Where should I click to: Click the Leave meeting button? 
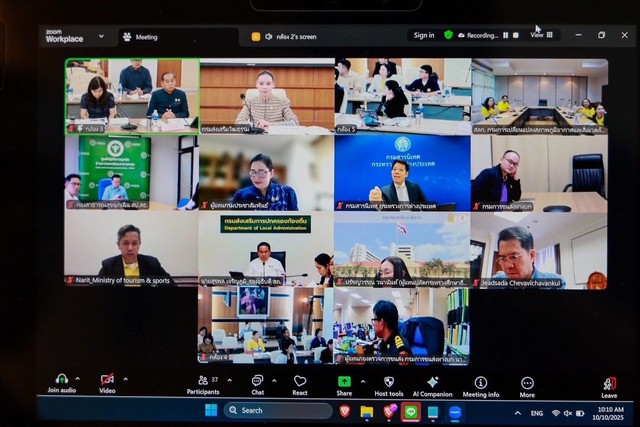point(609,383)
